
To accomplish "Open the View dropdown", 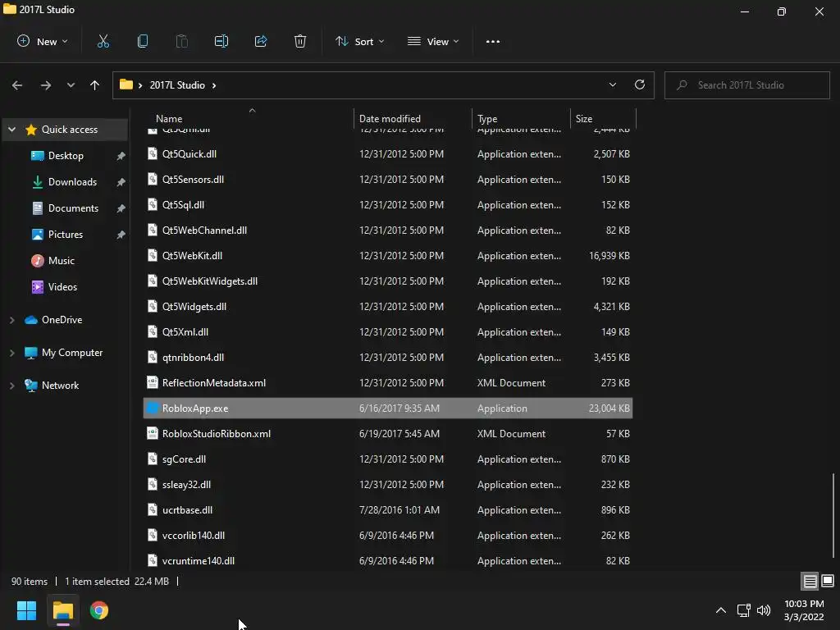I will [433, 41].
